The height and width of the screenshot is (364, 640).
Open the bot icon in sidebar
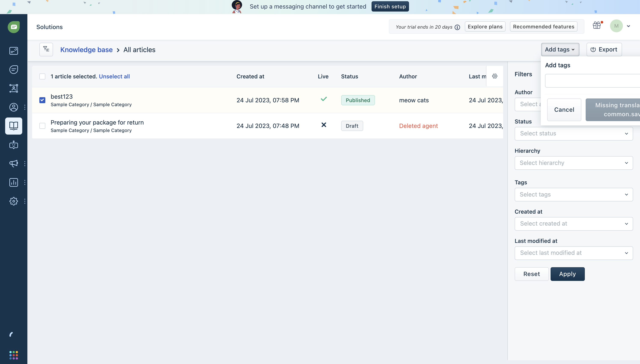[x=13, y=145]
